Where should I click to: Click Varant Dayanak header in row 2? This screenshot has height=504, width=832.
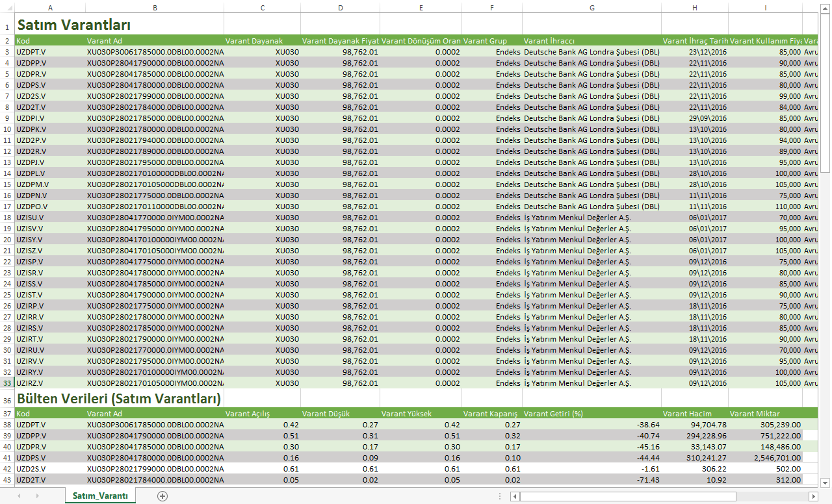click(x=262, y=40)
